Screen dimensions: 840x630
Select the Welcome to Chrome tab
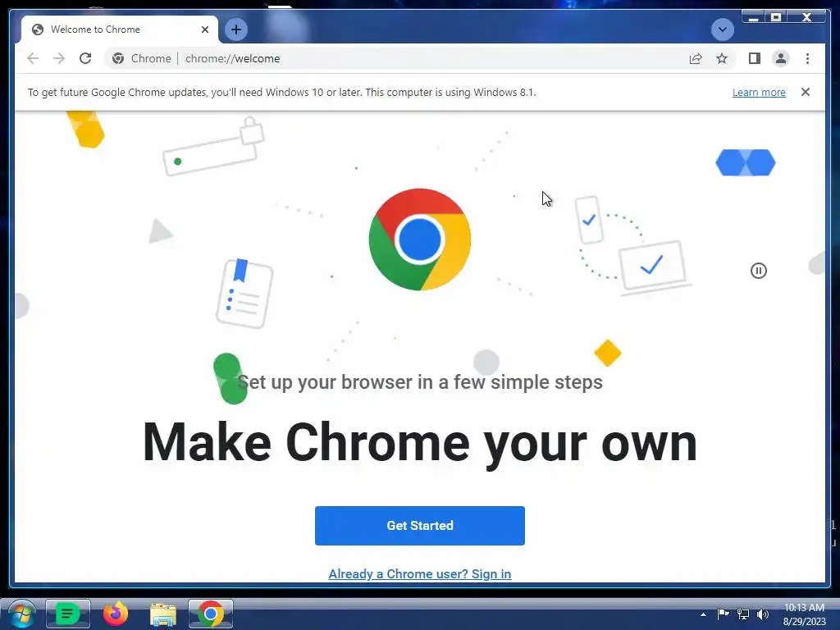pyautogui.click(x=120, y=30)
